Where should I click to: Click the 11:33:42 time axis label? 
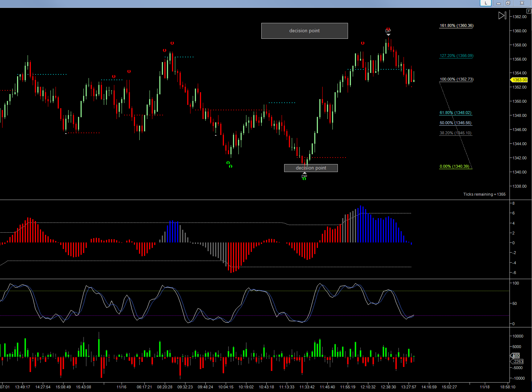(x=307, y=387)
